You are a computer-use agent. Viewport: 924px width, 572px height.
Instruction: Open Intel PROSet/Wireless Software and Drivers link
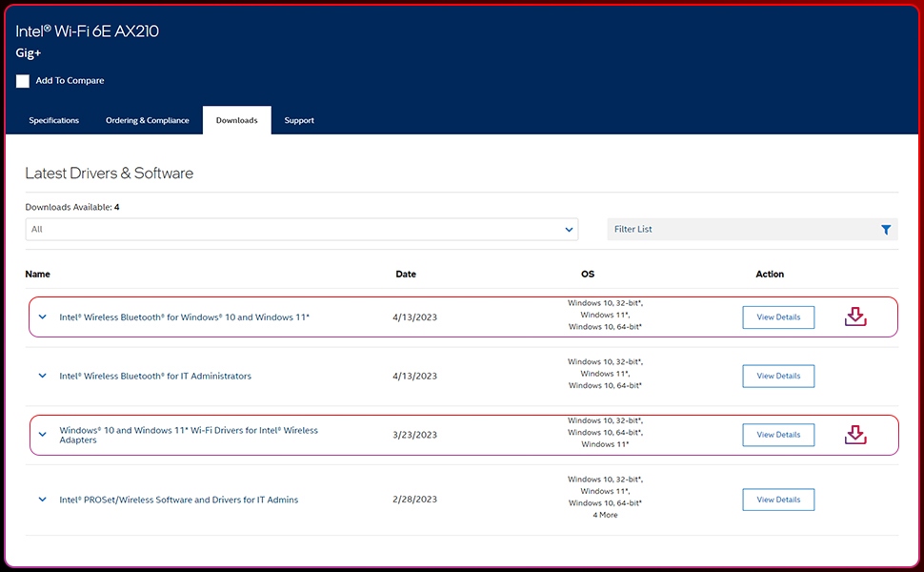click(178, 500)
